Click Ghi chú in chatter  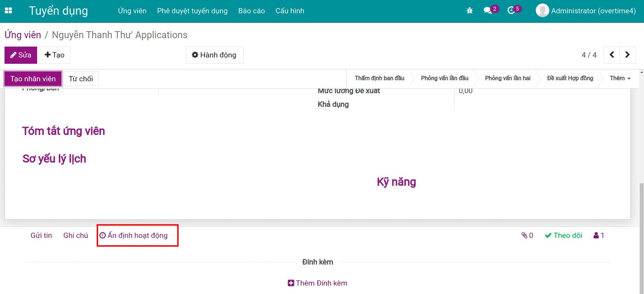click(x=76, y=235)
